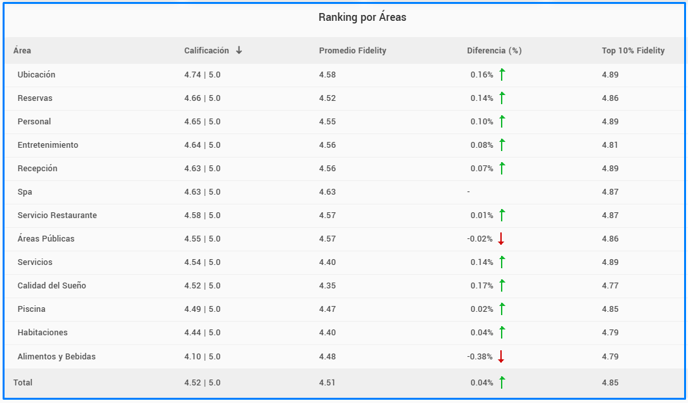Click the Personal area name
The height and width of the screenshot is (403, 688).
pos(34,122)
